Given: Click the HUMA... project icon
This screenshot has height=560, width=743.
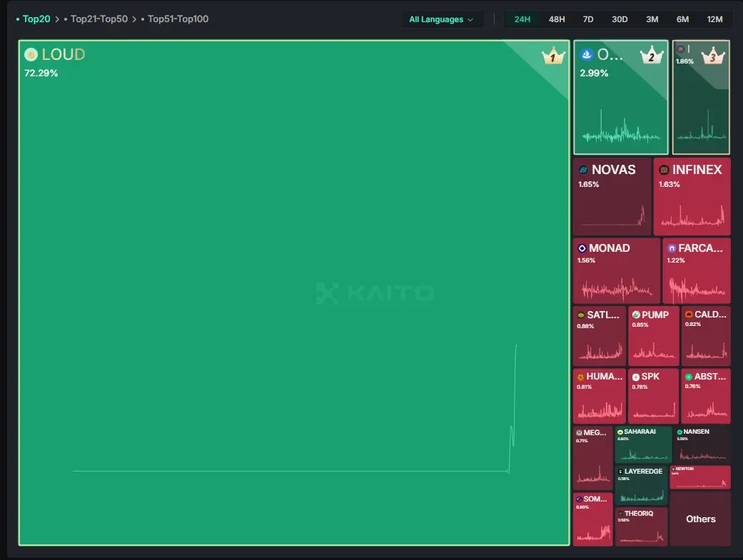Looking at the screenshot, I should 580,377.
